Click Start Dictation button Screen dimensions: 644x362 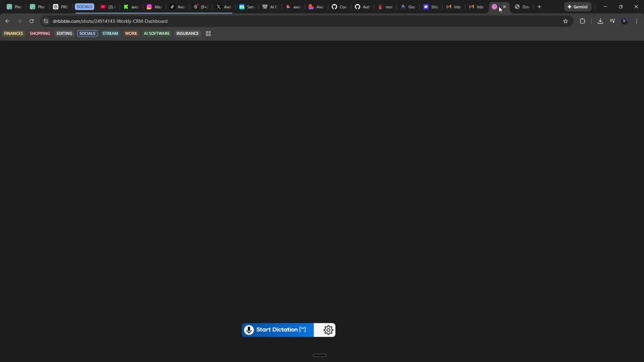[278, 330]
